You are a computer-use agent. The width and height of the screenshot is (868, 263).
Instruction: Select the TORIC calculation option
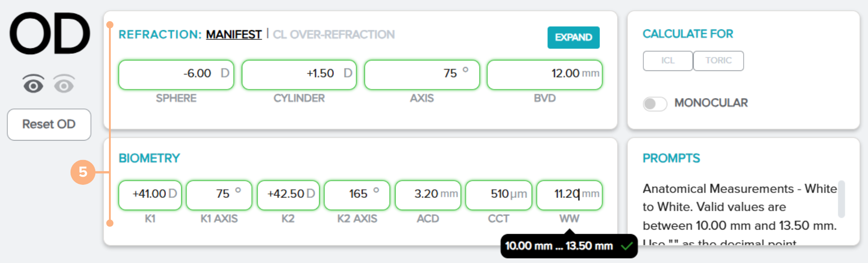(x=718, y=61)
